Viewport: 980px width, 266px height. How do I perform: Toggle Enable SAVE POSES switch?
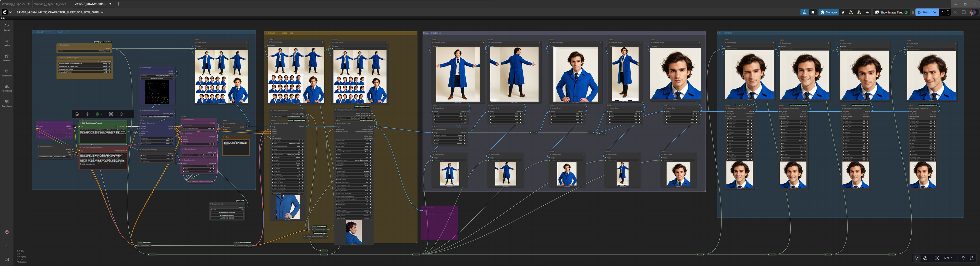[106, 69]
